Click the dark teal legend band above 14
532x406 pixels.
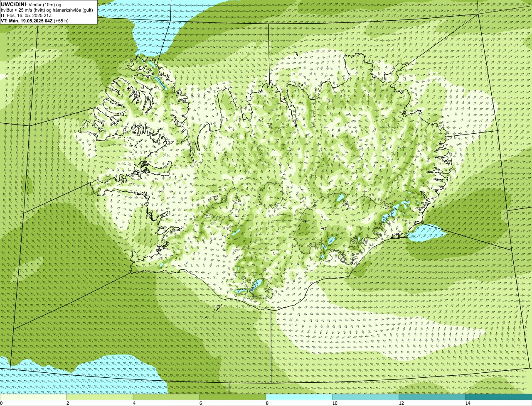(x=499, y=397)
